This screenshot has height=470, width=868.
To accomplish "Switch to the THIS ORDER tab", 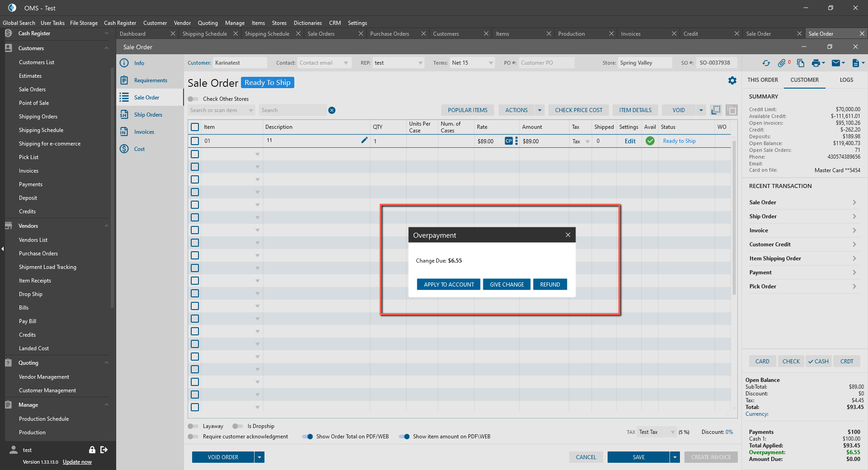I will [x=762, y=80].
